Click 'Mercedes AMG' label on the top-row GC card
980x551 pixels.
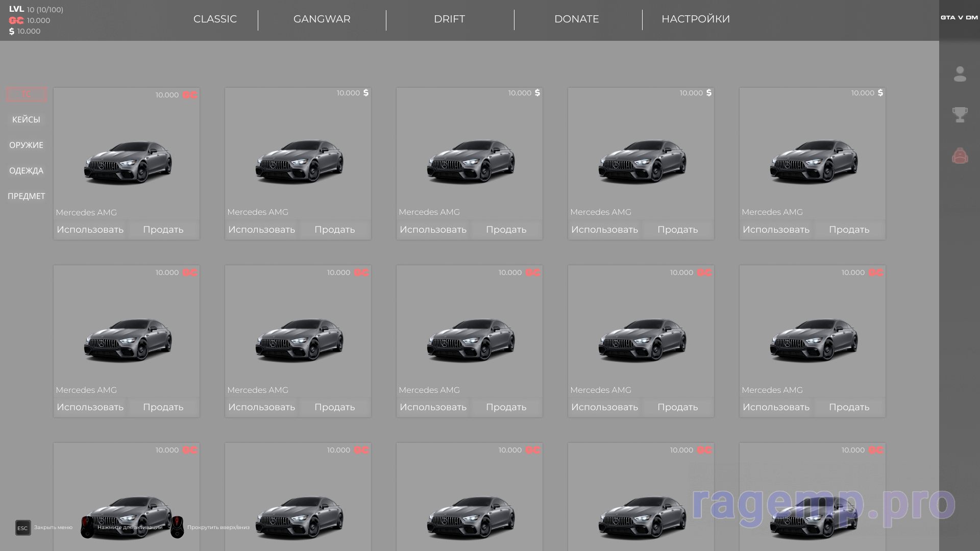pyautogui.click(x=86, y=212)
